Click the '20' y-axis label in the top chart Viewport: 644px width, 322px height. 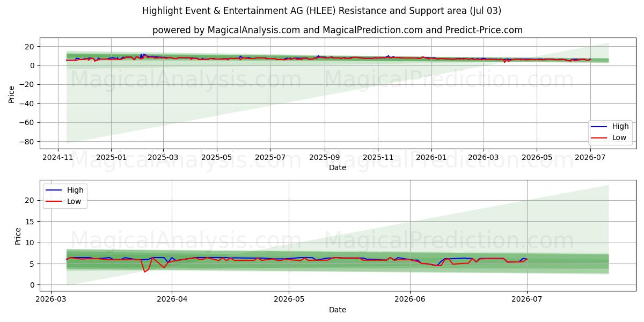(31, 47)
